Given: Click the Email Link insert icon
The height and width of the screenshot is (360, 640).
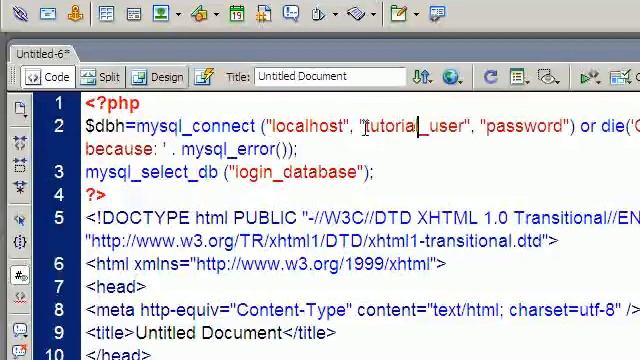Looking at the screenshot, I should coord(48,13).
